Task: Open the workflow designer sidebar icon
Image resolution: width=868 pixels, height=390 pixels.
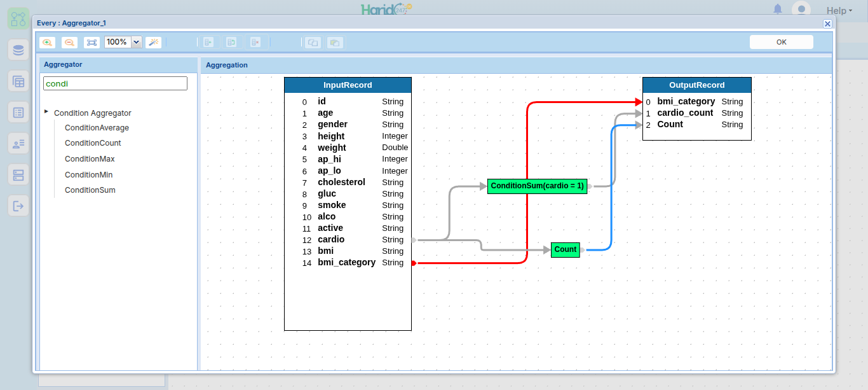Action: (x=18, y=18)
